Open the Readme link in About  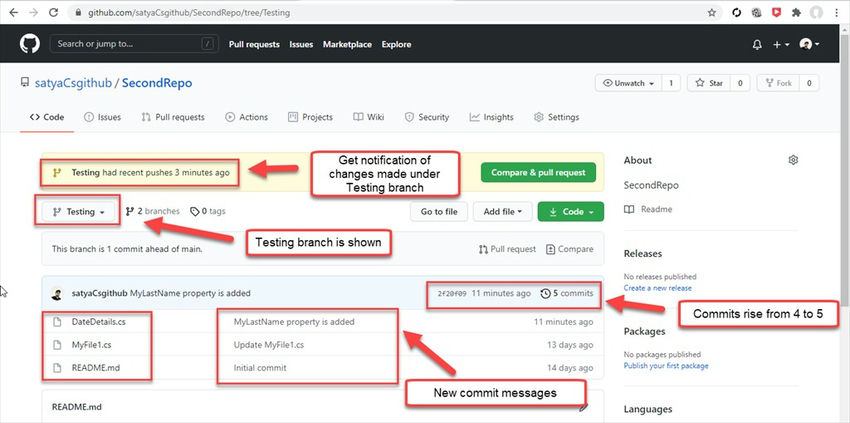[x=648, y=209]
